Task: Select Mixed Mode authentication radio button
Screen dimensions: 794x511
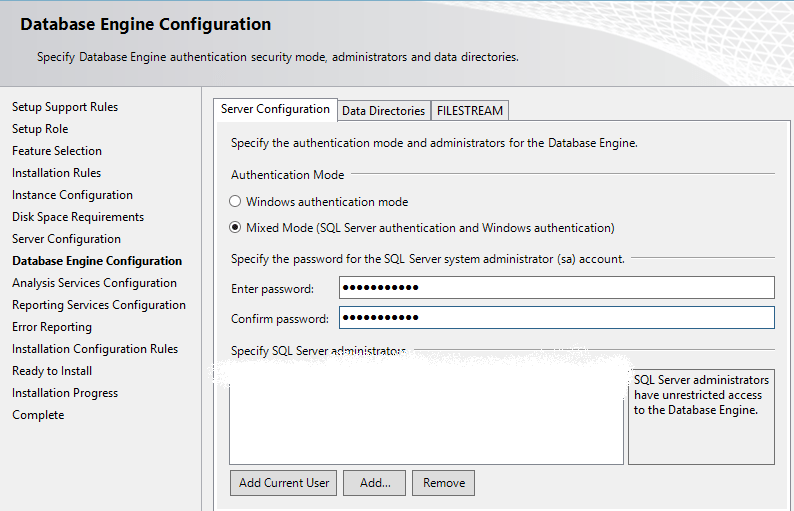Action: (x=236, y=228)
